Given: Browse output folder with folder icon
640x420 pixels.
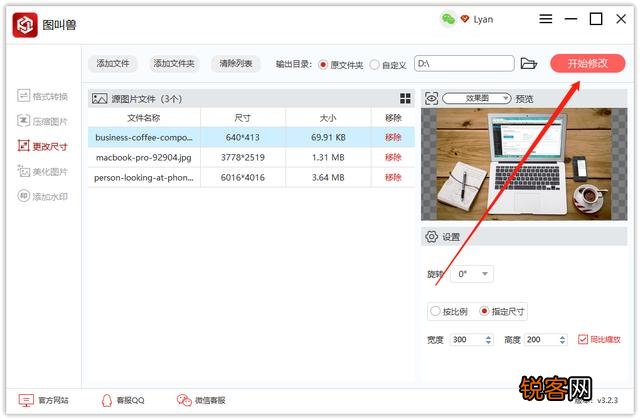Looking at the screenshot, I should pos(529,64).
